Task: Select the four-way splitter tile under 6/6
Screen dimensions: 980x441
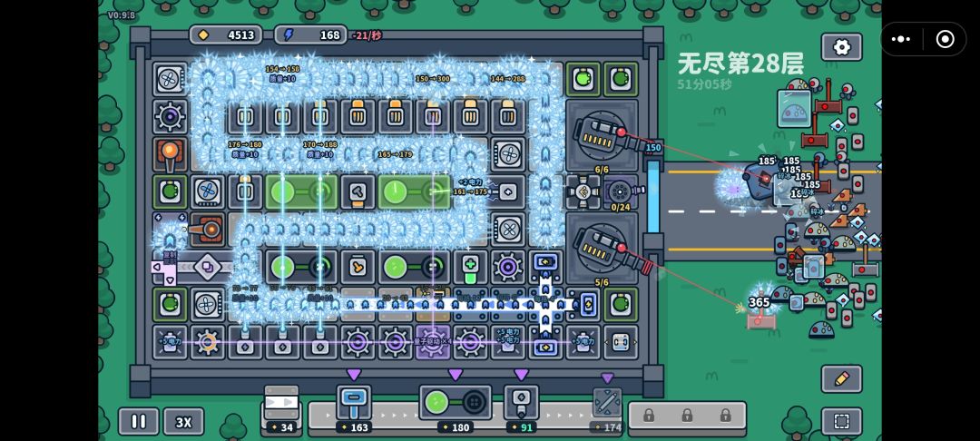Action: coord(583,191)
